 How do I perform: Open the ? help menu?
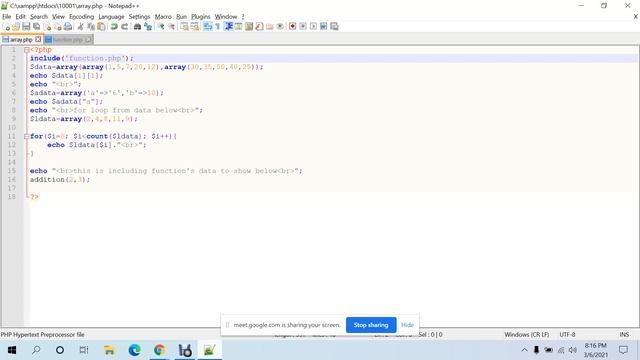point(243,17)
